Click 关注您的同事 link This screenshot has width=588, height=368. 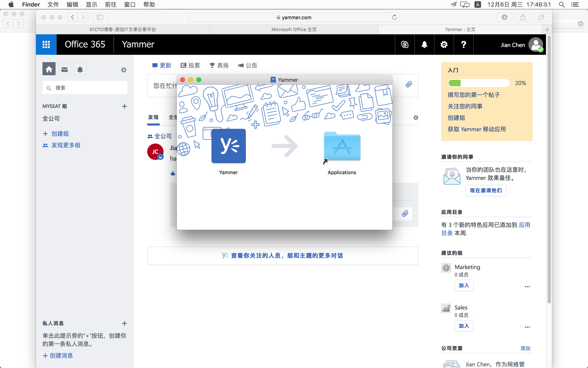[x=465, y=106]
